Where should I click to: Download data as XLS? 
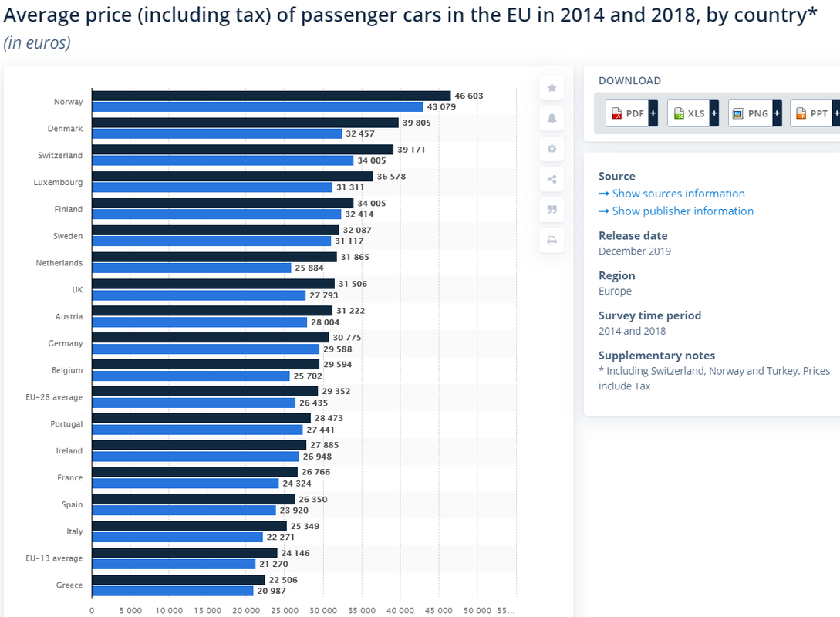click(689, 113)
